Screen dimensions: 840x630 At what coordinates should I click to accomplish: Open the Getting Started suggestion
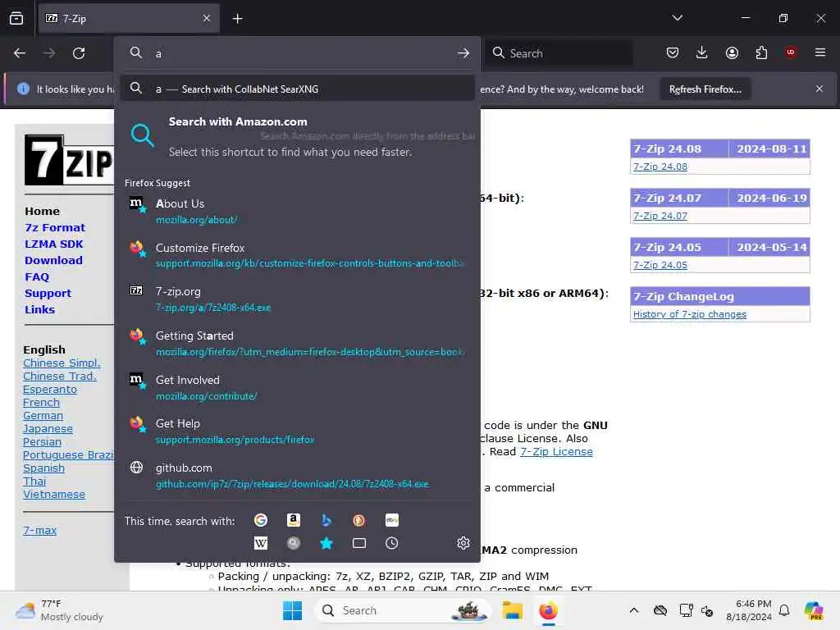[x=297, y=343]
